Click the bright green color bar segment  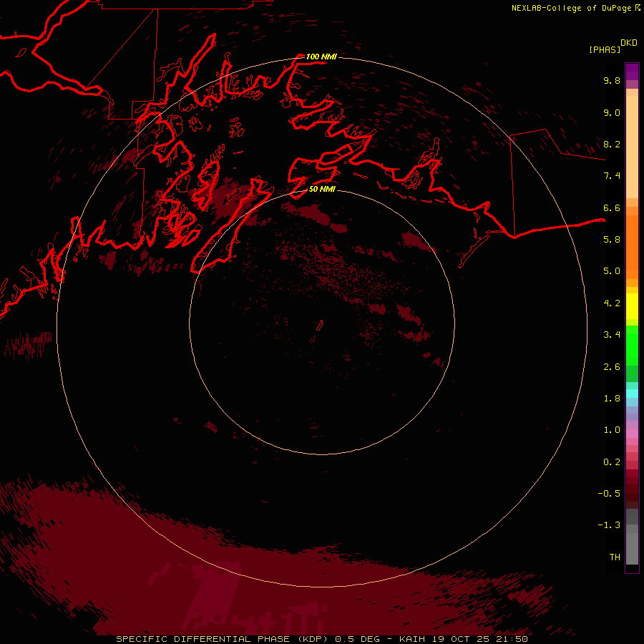pos(632,346)
